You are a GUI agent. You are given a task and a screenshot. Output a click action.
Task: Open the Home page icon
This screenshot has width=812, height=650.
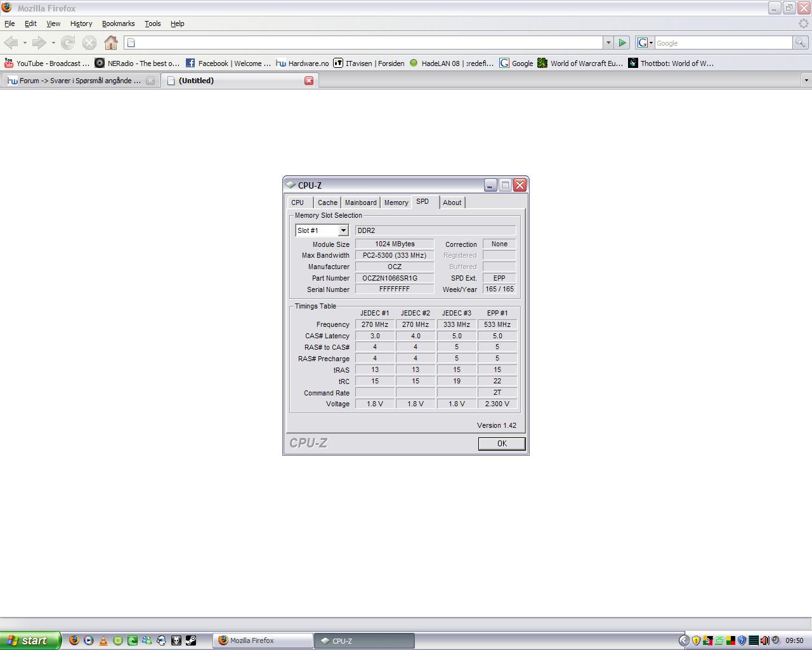111,43
